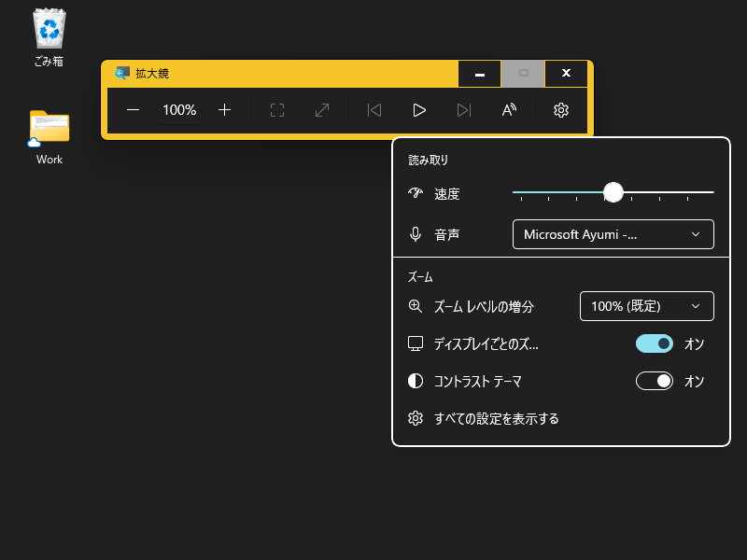Click the contrast theme half-circle icon
The height and width of the screenshot is (560, 747).
pos(416,381)
